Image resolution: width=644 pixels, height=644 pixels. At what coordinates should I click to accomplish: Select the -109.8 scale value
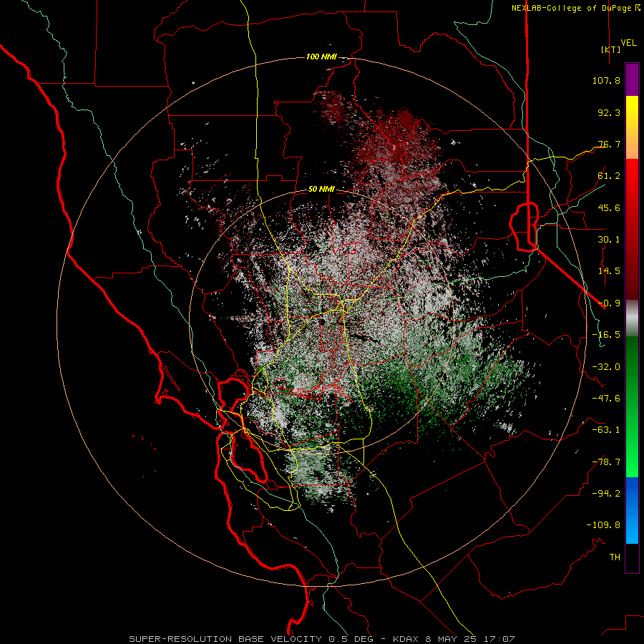point(603,525)
